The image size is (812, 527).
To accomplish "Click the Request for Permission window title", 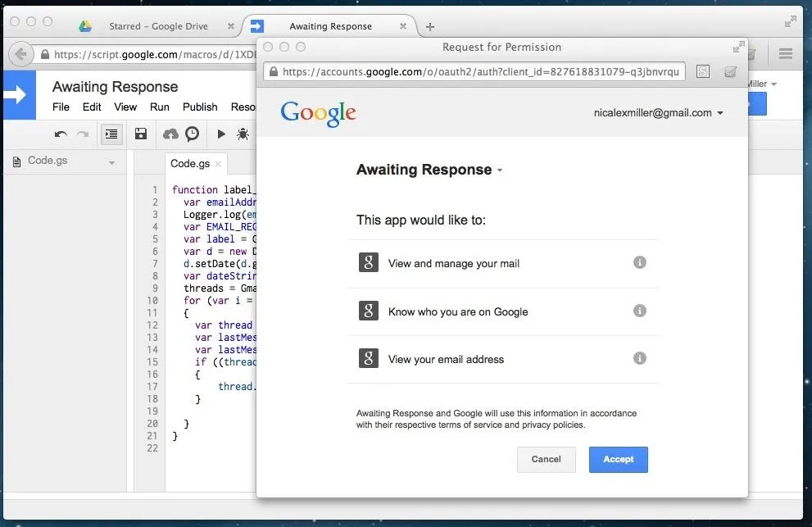I will pos(501,47).
